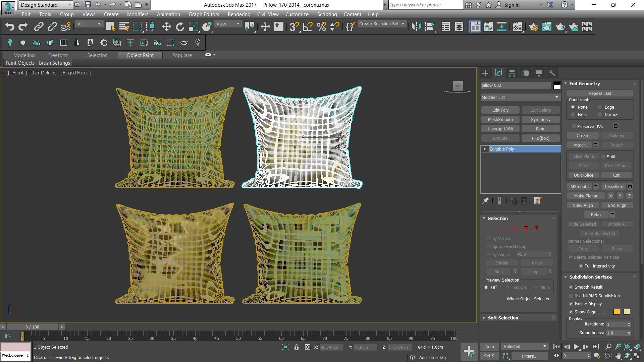Open the View reference coordinate dropdown
Image resolution: width=644 pixels, height=362 pixels.
(228, 24)
